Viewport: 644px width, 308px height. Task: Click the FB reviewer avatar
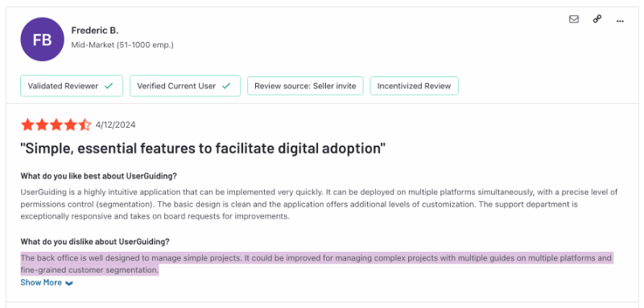point(43,39)
